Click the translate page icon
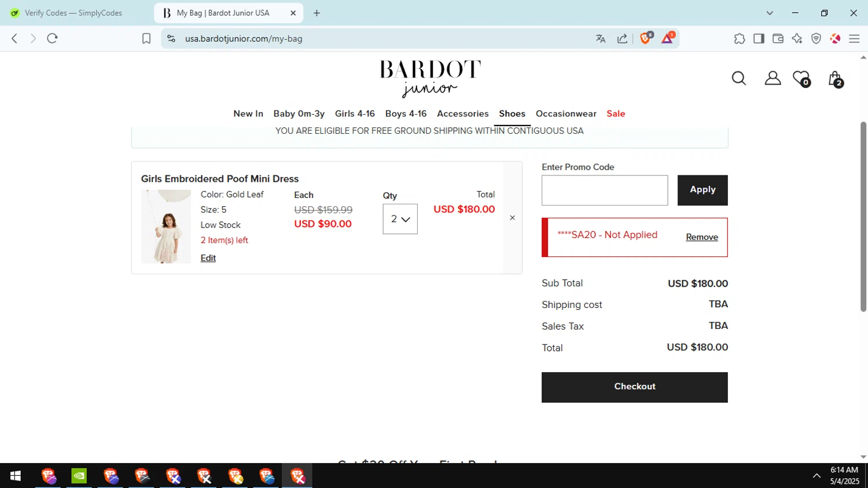 601,38
